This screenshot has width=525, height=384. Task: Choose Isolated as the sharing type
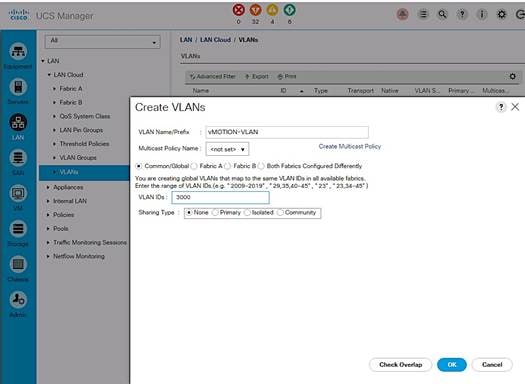click(x=247, y=213)
